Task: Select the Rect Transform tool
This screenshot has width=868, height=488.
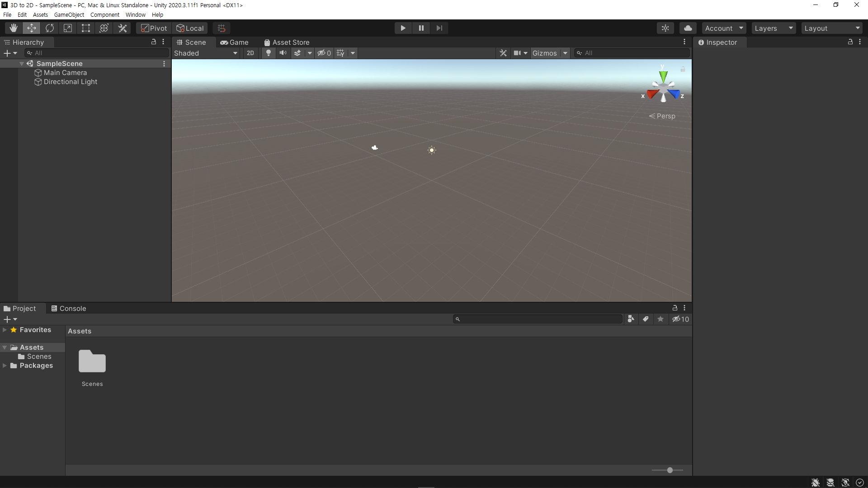Action: coord(86,28)
